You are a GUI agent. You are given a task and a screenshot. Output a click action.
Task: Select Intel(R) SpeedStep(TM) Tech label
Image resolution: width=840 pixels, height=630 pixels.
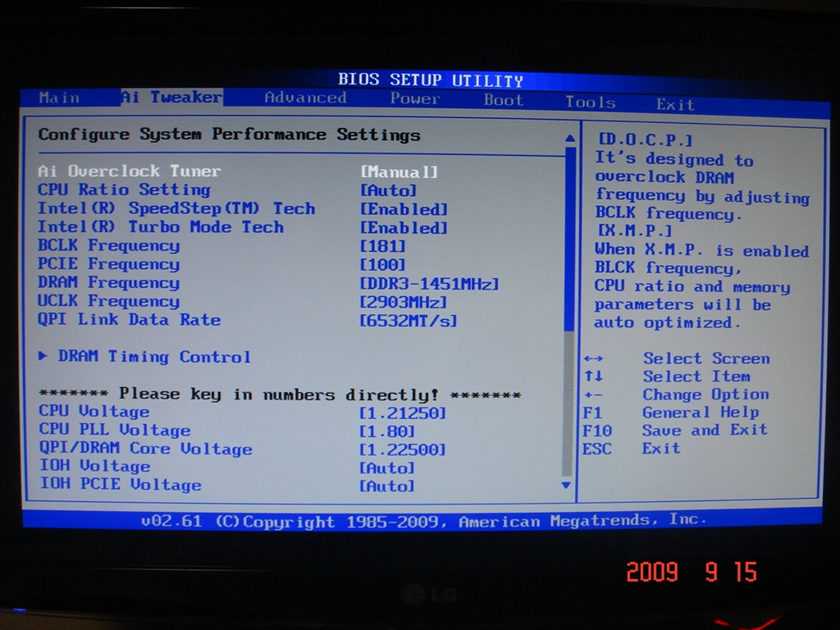176,208
